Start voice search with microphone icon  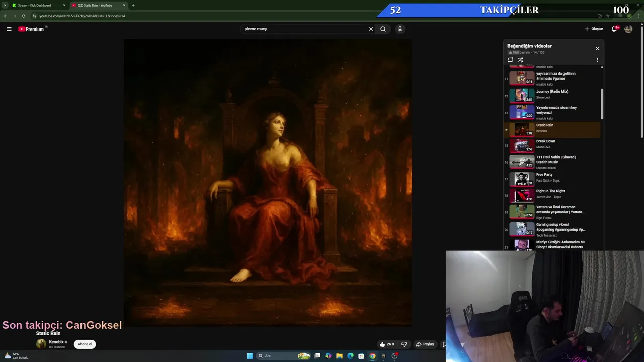point(400,29)
